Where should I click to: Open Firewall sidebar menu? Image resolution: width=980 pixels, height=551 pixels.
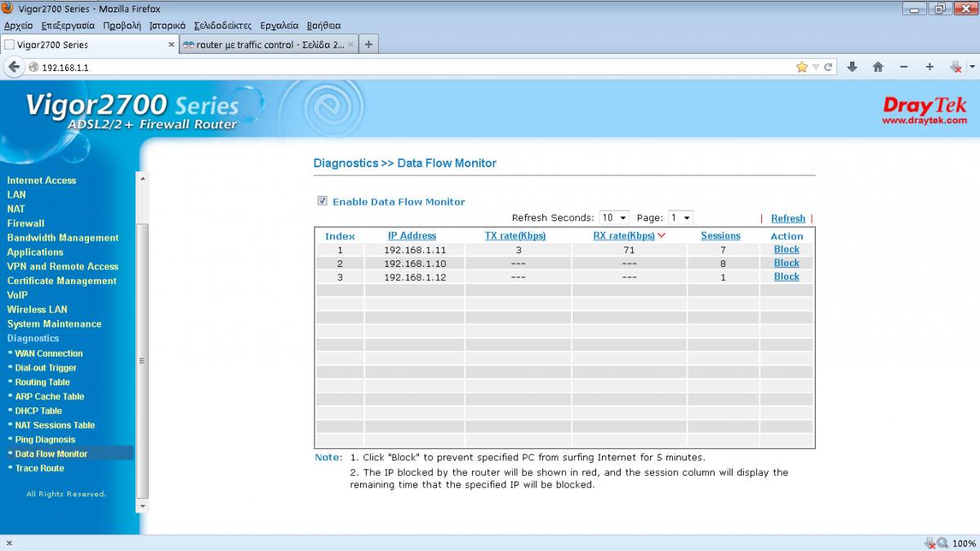[26, 224]
